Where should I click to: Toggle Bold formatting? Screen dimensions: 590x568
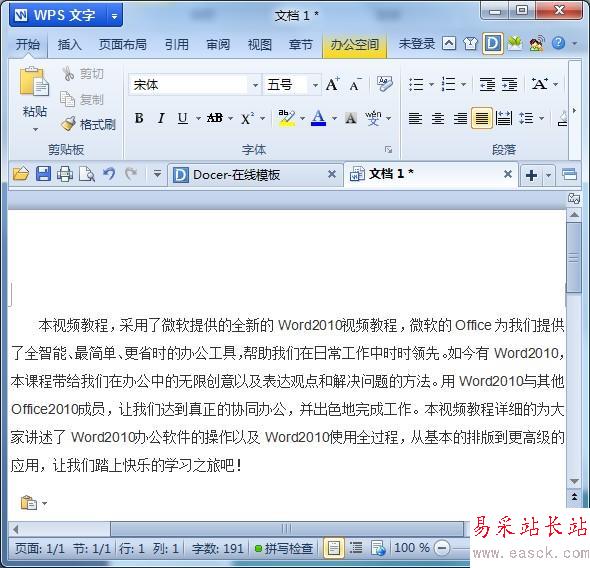(x=139, y=118)
